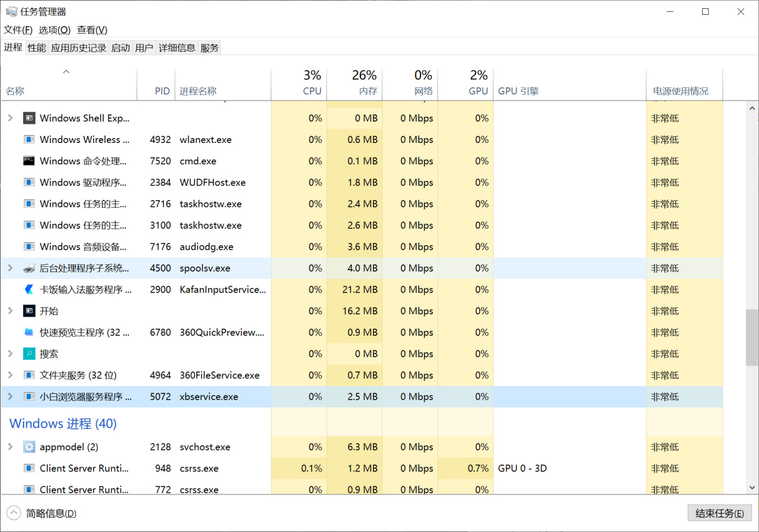Switch to the 应用历史记录 tab
This screenshot has width=759, height=532.
coord(78,48)
